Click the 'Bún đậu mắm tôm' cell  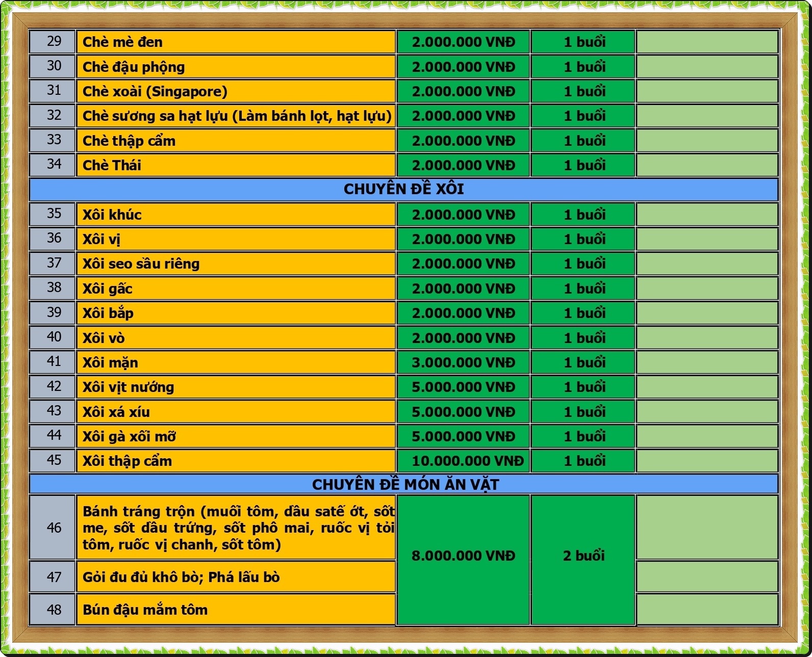click(235, 610)
